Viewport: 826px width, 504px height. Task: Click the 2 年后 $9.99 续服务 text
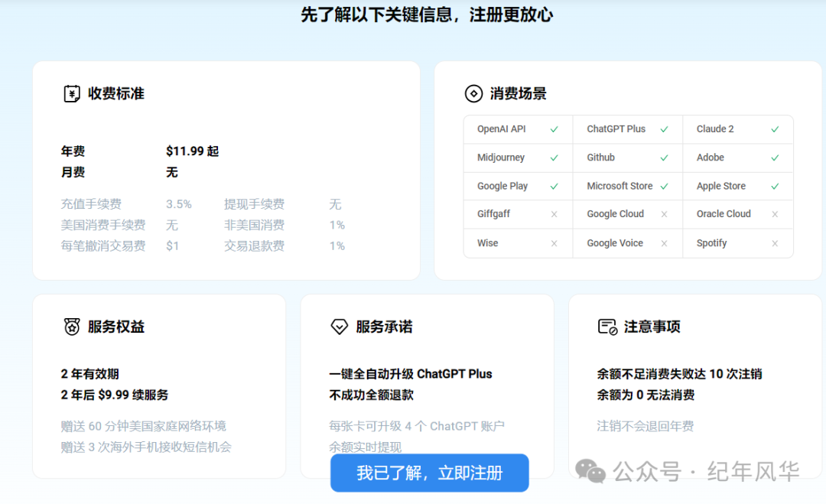tap(115, 395)
